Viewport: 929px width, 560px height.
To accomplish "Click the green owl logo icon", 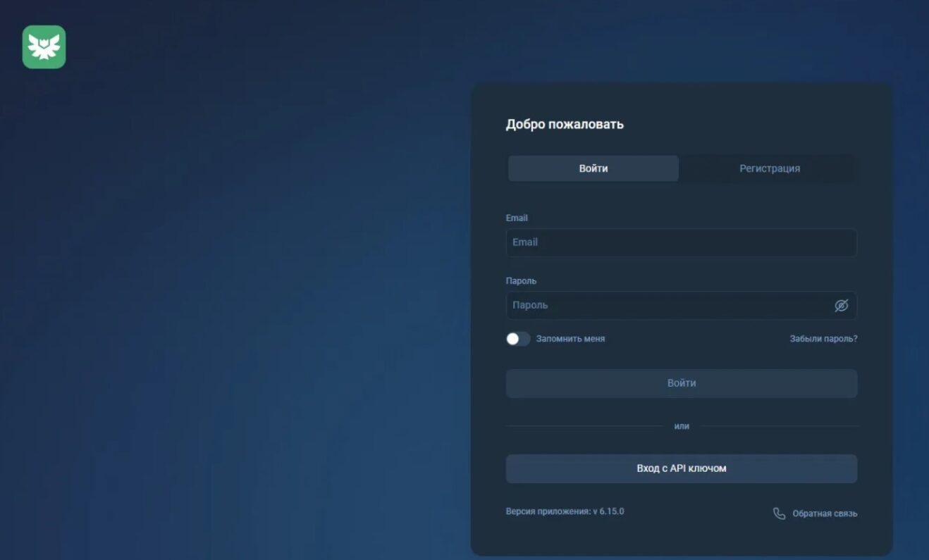I will [44, 47].
